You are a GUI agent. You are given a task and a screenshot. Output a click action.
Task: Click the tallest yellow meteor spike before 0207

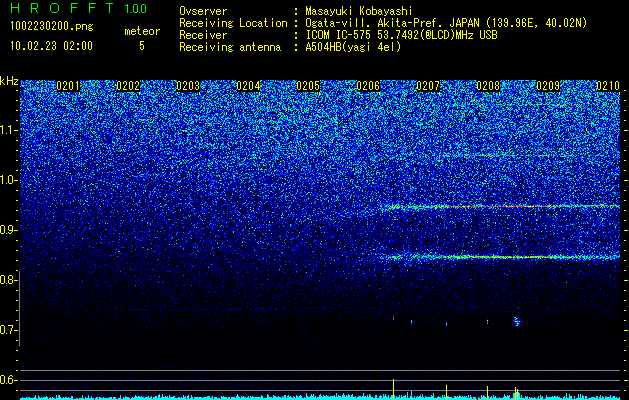[x=393, y=389]
